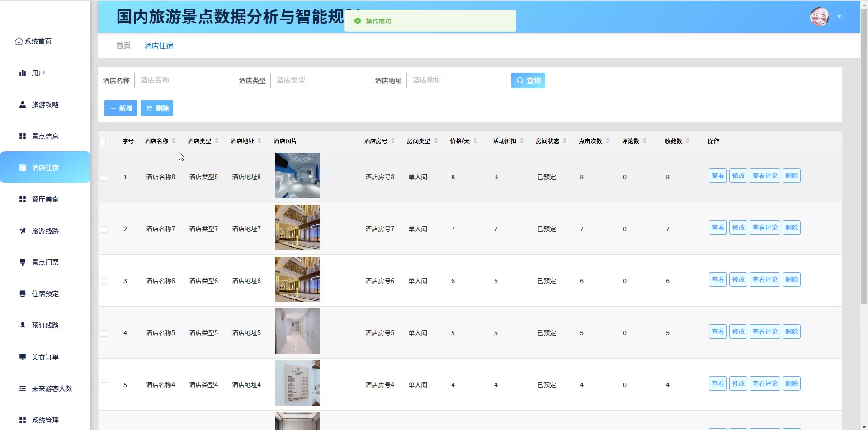Toggle the select-all checkbox in table header

point(103,142)
